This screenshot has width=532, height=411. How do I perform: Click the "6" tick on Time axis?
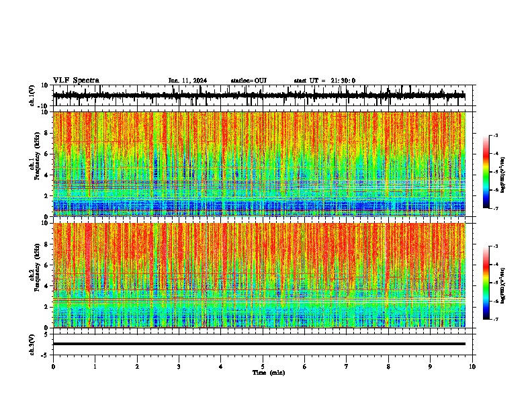[305, 367]
